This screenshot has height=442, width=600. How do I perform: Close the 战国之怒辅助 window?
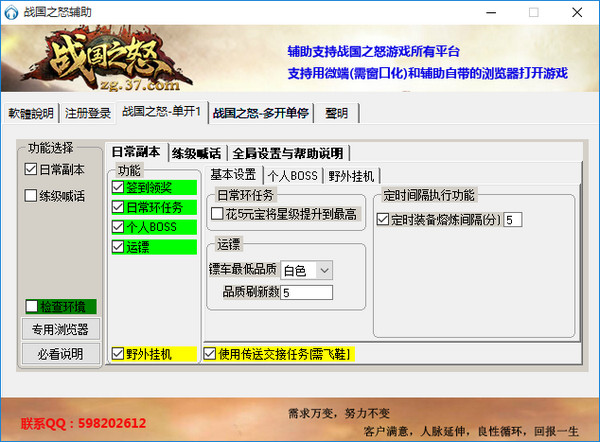[577, 12]
